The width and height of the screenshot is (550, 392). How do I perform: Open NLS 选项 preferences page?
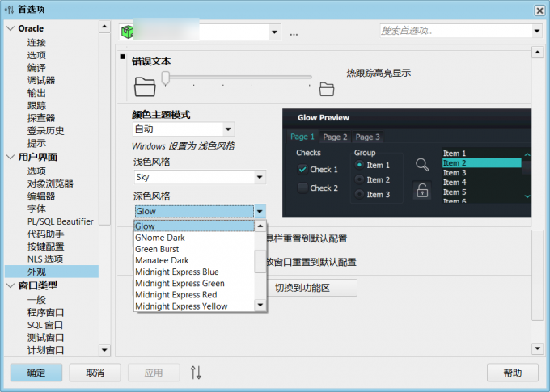(x=45, y=259)
